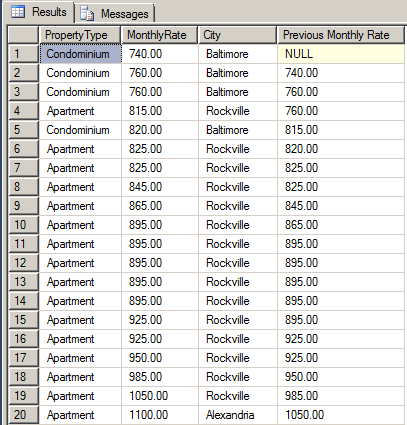
Task: Select row header 14
Action: click(x=23, y=301)
